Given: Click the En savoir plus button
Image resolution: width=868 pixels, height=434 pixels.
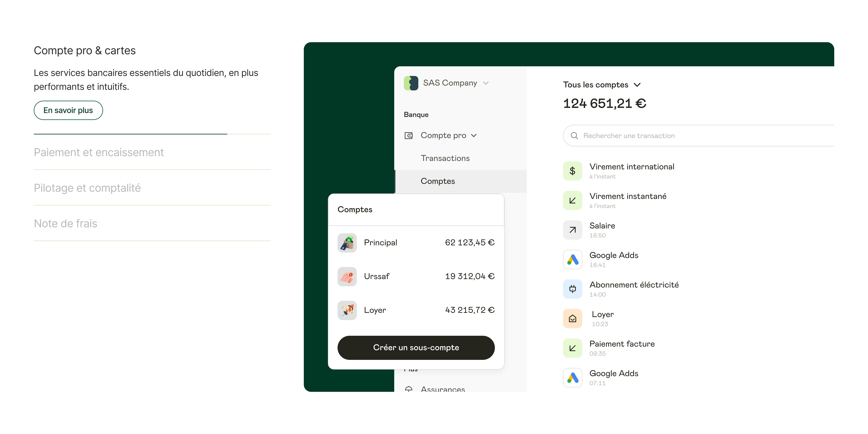Looking at the screenshot, I should [68, 110].
